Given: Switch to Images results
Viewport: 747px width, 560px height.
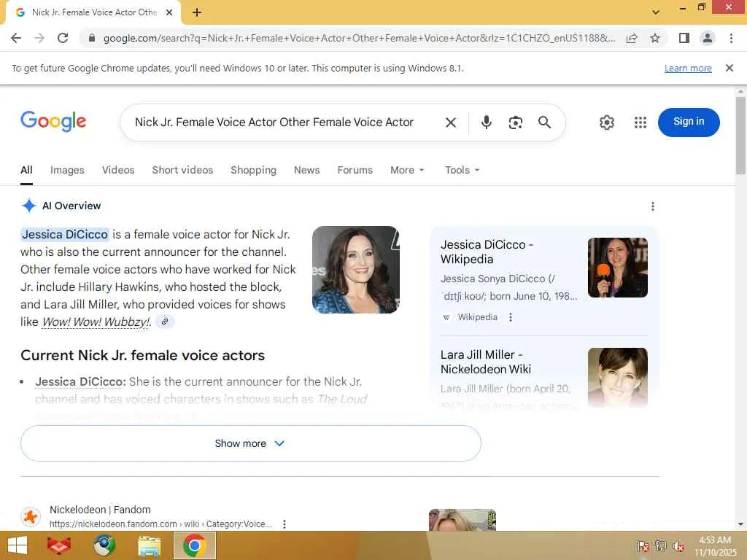Looking at the screenshot, I should 67,170.
